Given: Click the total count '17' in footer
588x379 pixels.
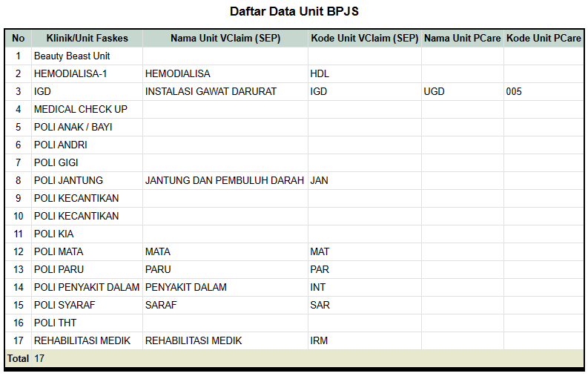Looking at the screenshot, I should pyautogui.click(x=39, y=358).
